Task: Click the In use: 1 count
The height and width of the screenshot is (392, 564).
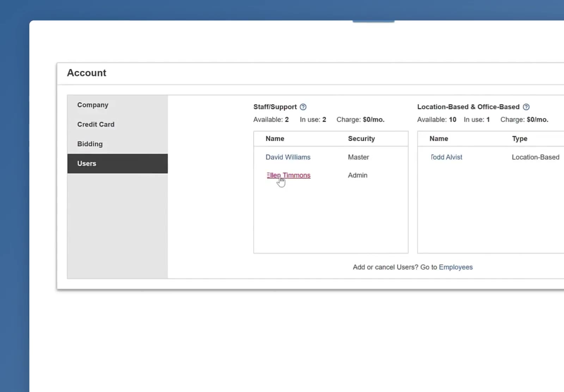Action: click(477, 120)
